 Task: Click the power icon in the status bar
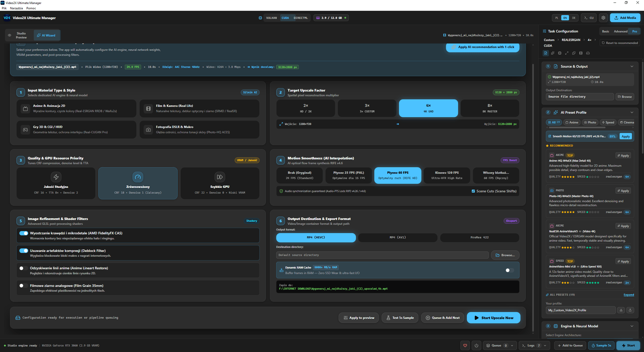476,345
